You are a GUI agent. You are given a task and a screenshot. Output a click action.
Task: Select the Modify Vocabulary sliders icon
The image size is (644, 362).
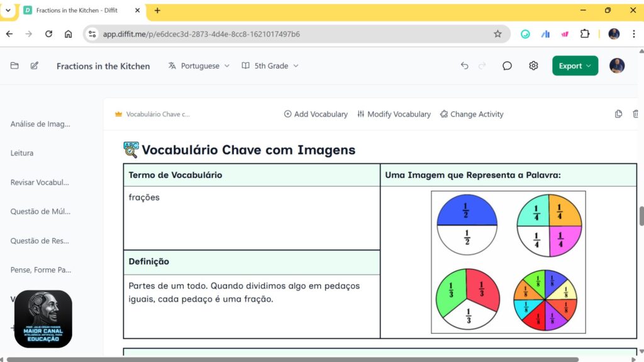[360, 114]
